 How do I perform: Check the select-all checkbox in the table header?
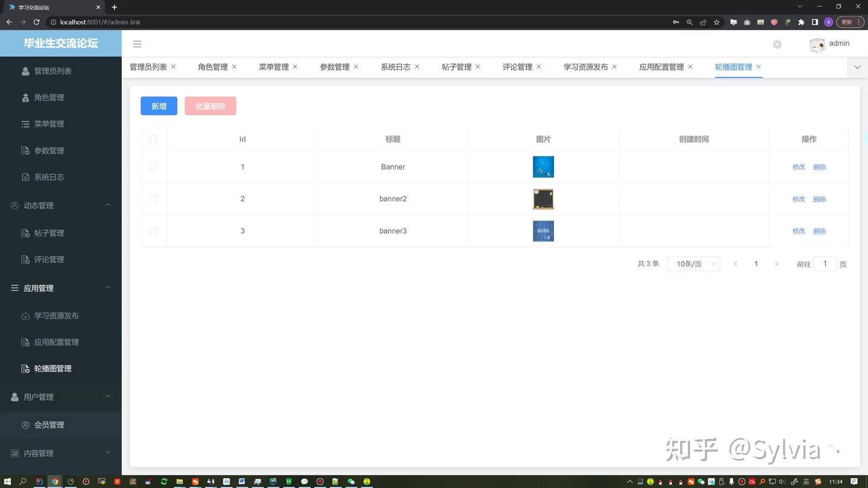(x=153, y=139)
